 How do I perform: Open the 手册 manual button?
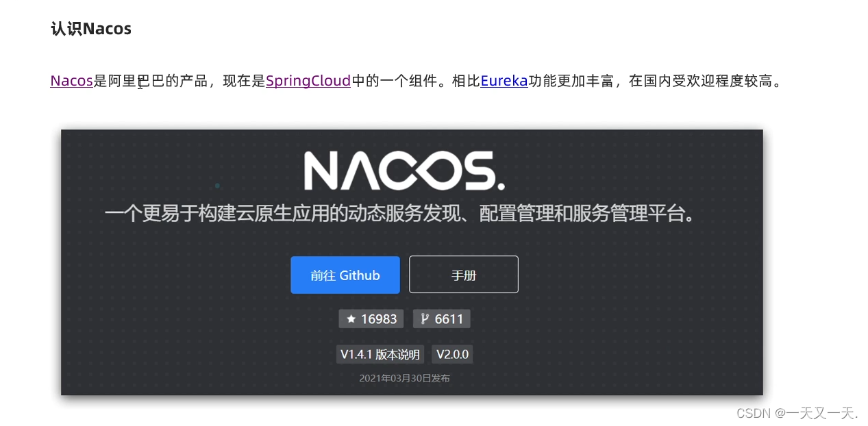464,275
